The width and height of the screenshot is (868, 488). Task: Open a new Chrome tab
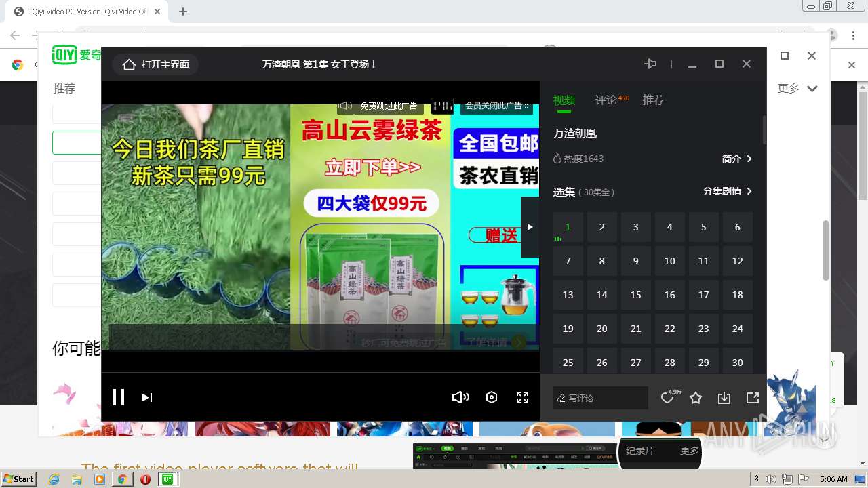(x=183, y=12)
